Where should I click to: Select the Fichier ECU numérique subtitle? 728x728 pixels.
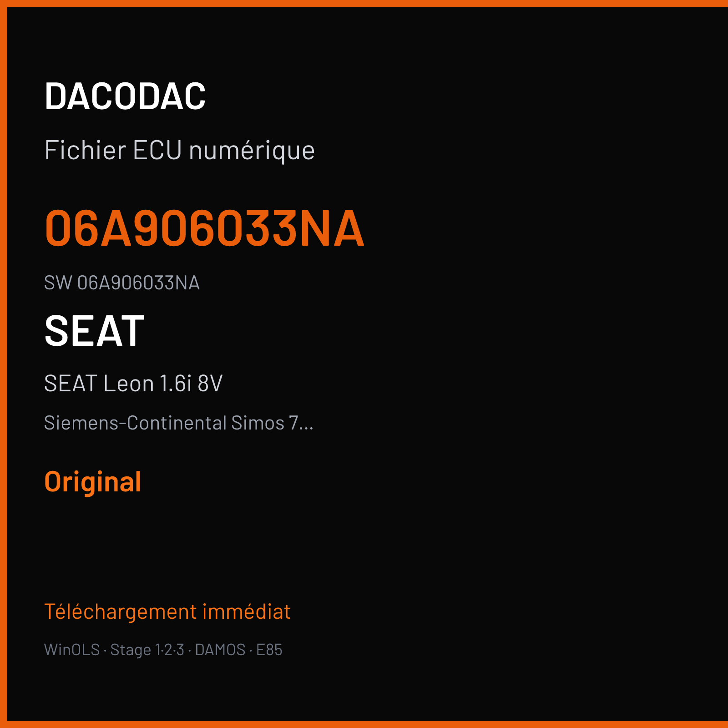(x=179, y=151)
